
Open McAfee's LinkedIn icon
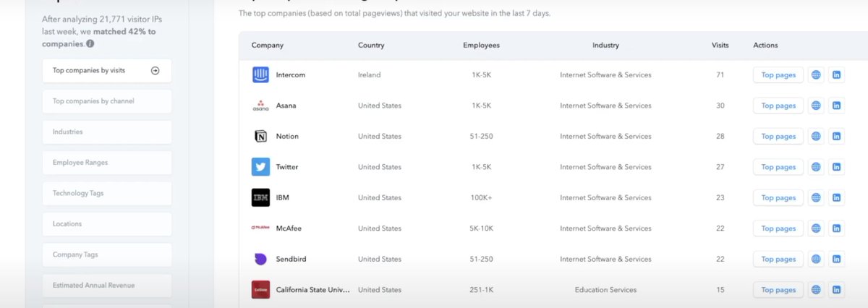(836, 228)
